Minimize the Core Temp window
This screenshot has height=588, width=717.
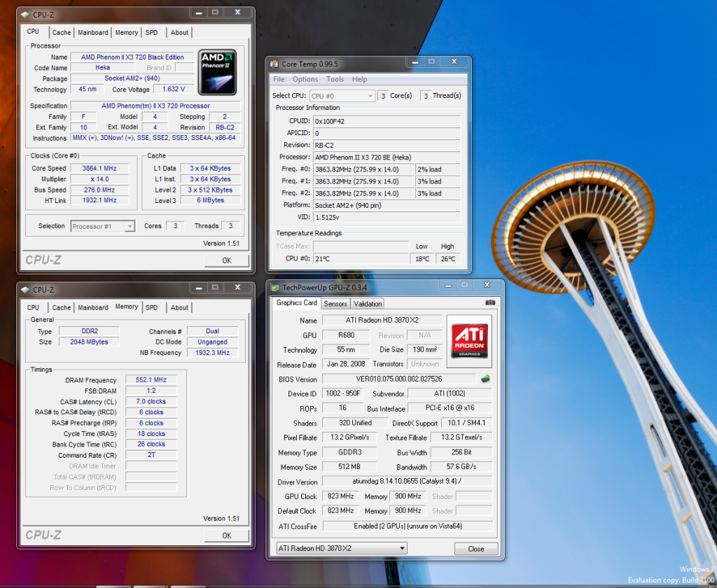pos(415,62)
